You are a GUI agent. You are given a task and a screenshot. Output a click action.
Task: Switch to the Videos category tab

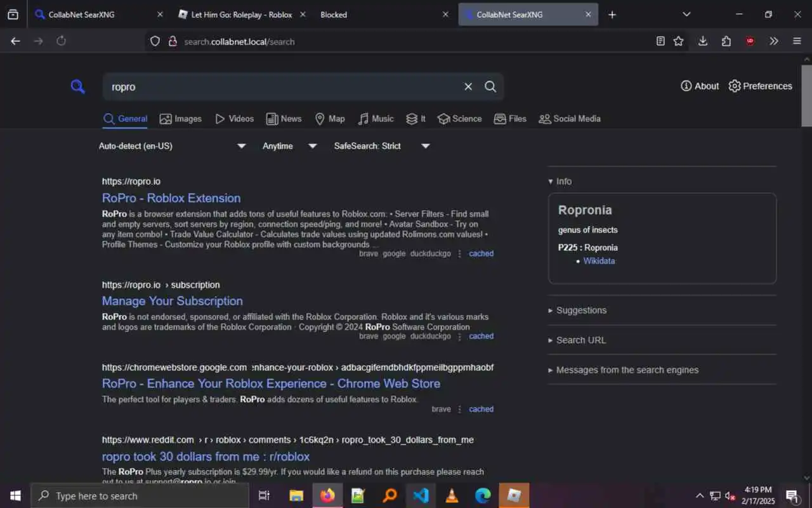pos(234,119)
